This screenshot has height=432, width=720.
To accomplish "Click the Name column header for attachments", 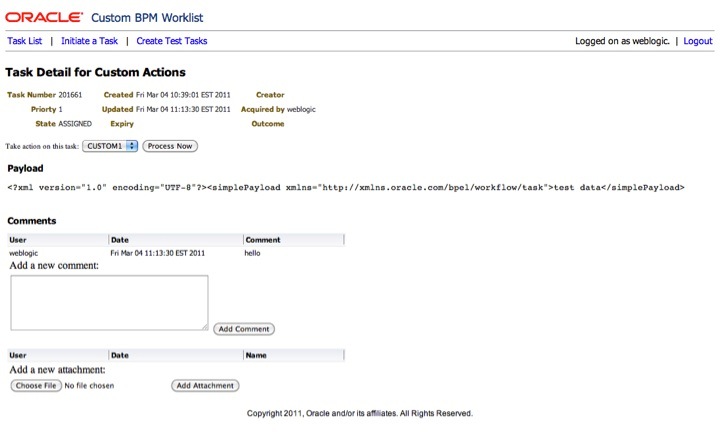I will tap(257, 355).
